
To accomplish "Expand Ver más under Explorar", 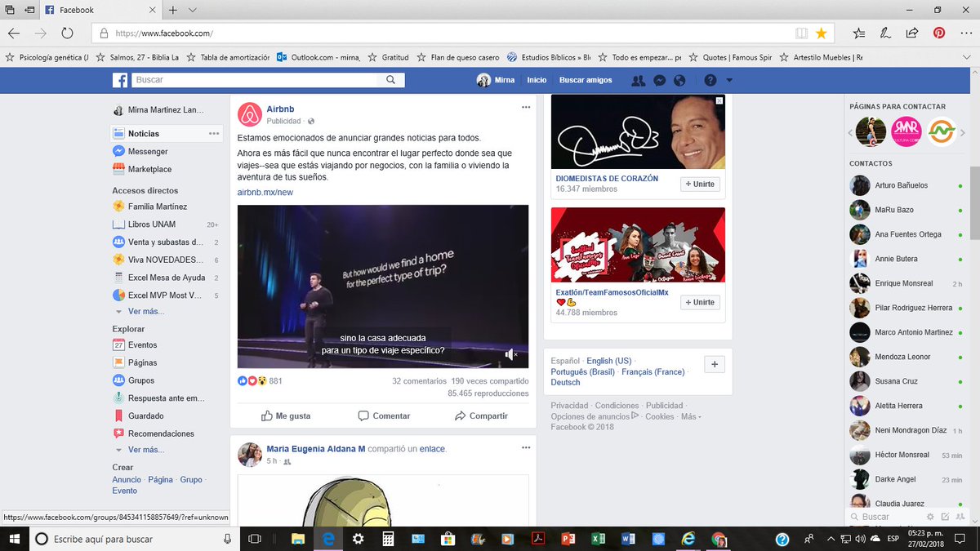I will pos(145,450).
